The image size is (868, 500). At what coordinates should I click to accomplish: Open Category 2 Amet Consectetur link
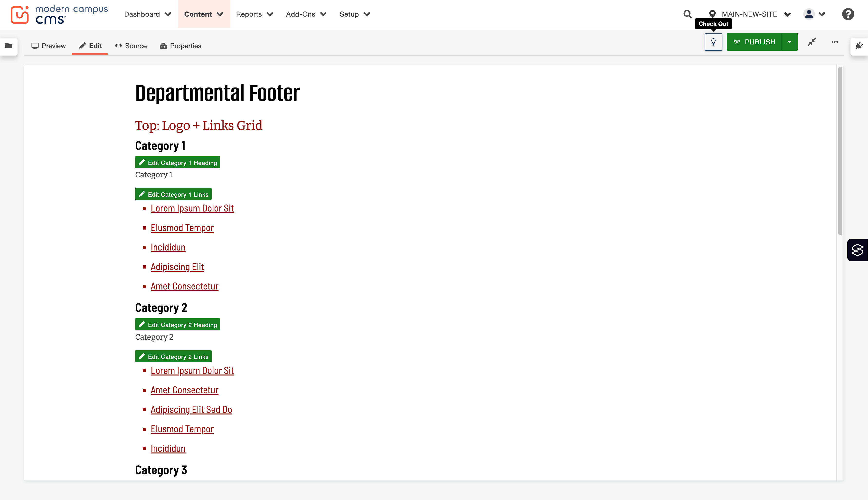click(184, 390)
